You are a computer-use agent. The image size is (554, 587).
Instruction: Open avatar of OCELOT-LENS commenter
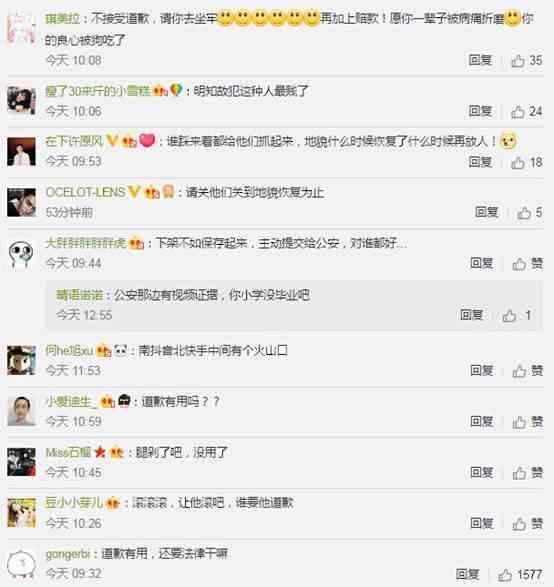tap(22, 203)
